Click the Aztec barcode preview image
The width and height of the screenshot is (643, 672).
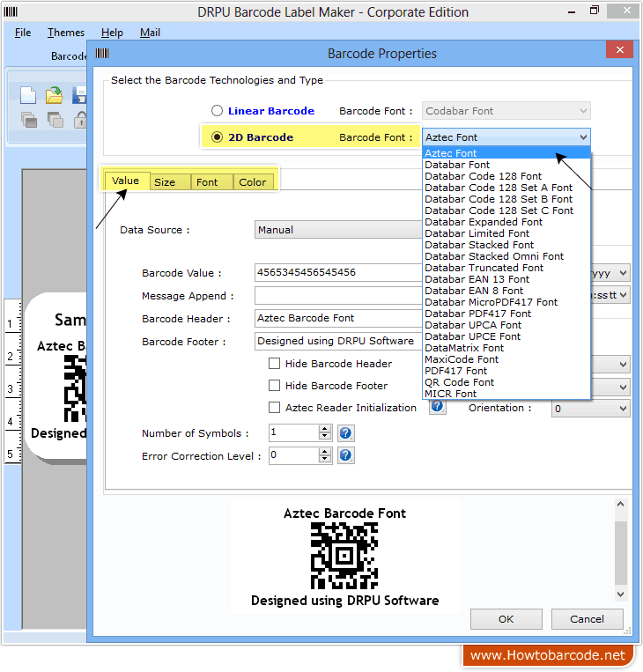[x=344, y=556]
